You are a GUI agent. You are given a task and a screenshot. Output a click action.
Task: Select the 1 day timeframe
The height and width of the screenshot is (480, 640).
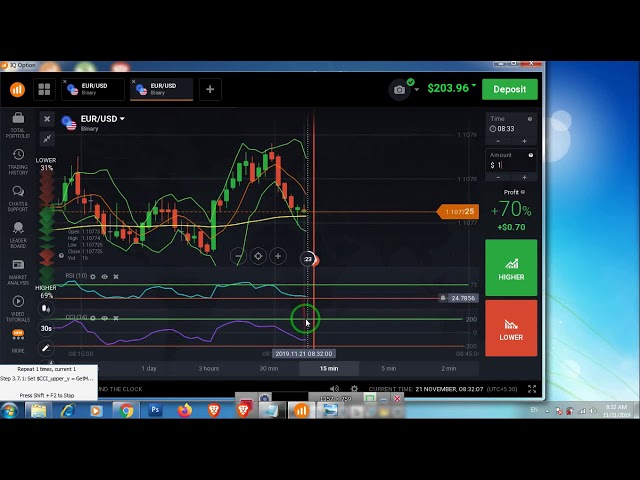tap(149, 369)
